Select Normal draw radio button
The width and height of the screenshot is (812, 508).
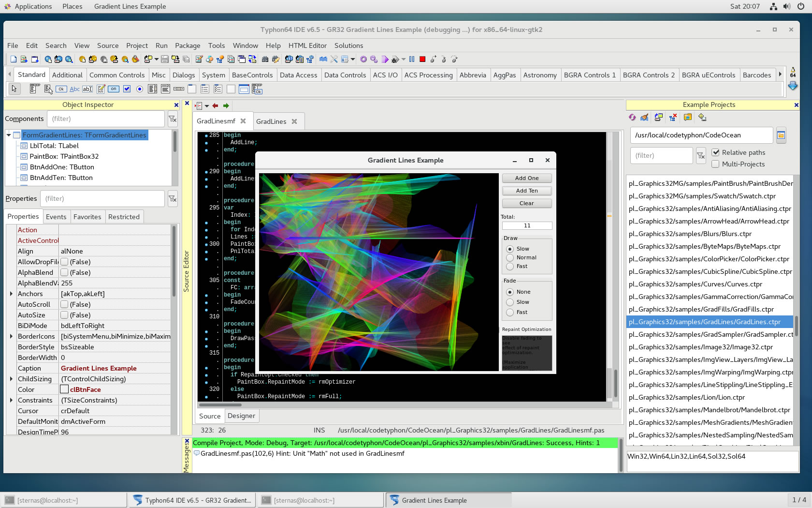point(510,258)
